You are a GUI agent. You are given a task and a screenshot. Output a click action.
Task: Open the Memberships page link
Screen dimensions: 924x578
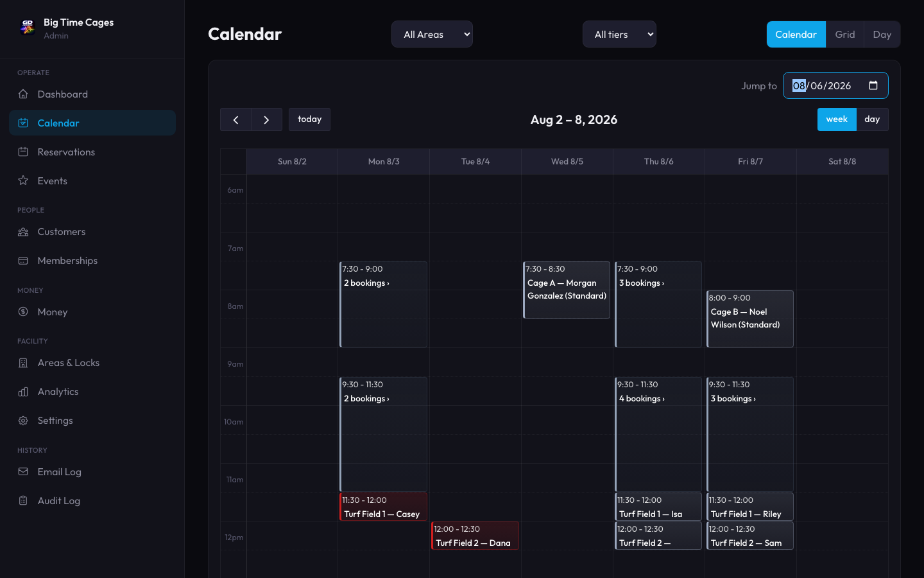[92, 261]
